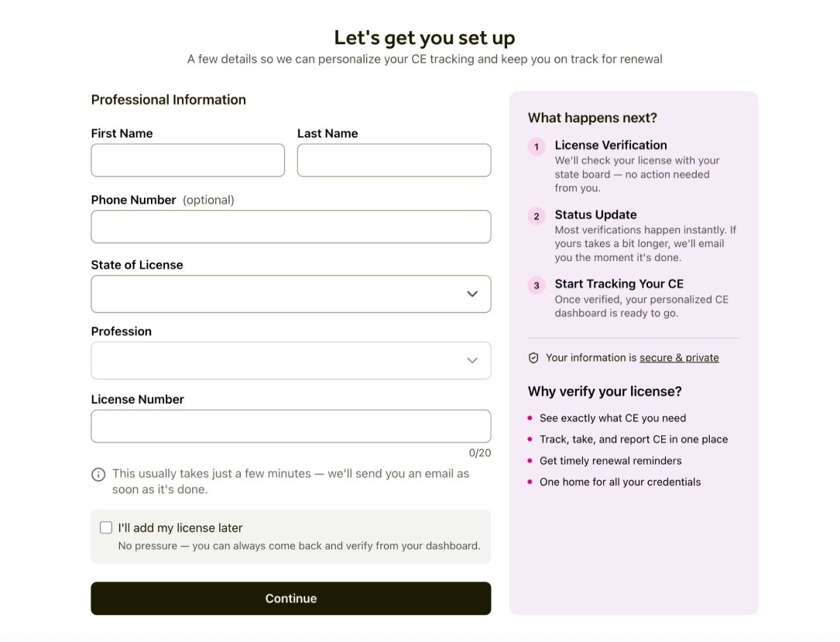Screen dimensions: 840x642
Task: Click step 2 Status Update badge
Action: point(537,216)
